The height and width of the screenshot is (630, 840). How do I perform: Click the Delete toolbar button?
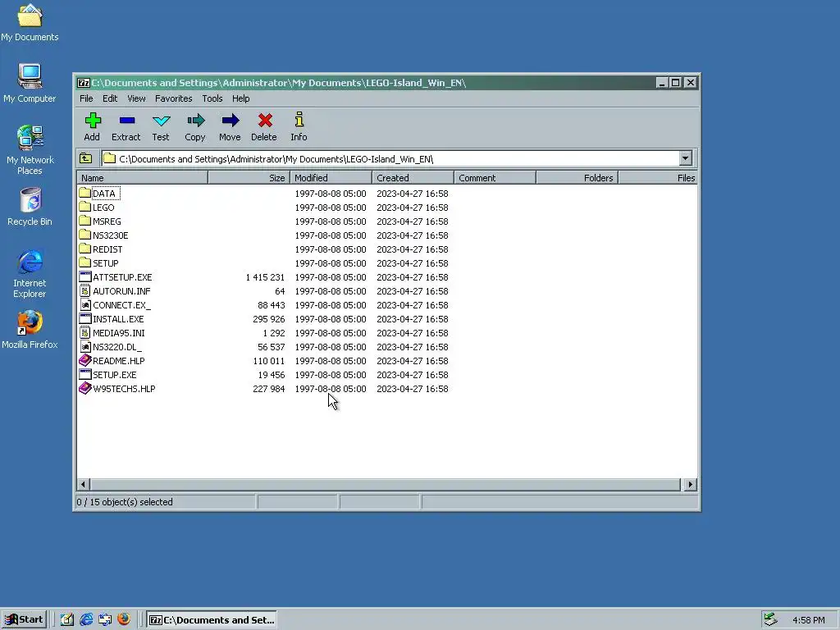click(264, 127)
